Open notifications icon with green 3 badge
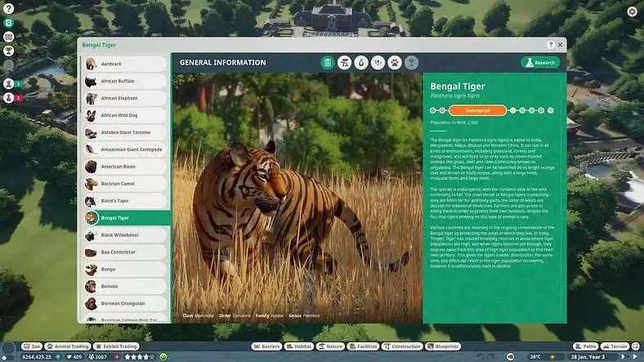The height and width of the screenshot is (362, 644). (x=12, y=84)
